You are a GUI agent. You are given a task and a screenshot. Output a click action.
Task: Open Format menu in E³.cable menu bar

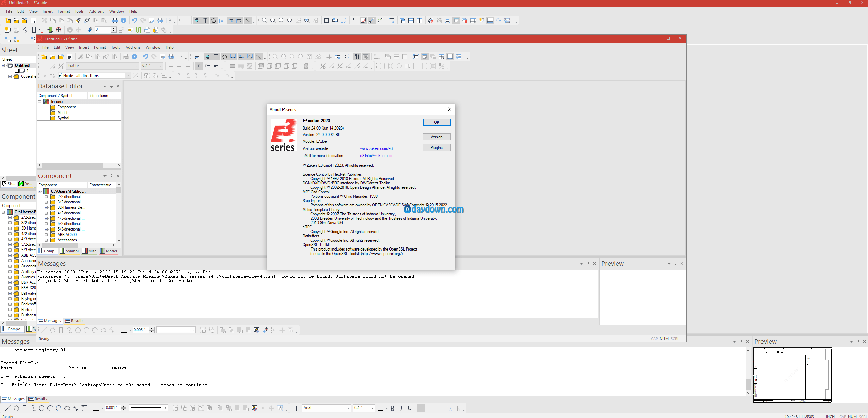pos(64,11)
